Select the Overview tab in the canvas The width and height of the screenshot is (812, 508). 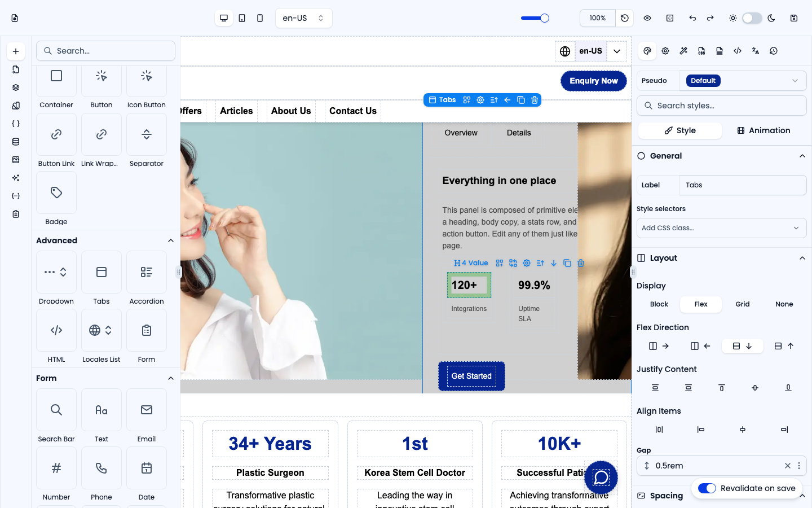coord(461,133)
